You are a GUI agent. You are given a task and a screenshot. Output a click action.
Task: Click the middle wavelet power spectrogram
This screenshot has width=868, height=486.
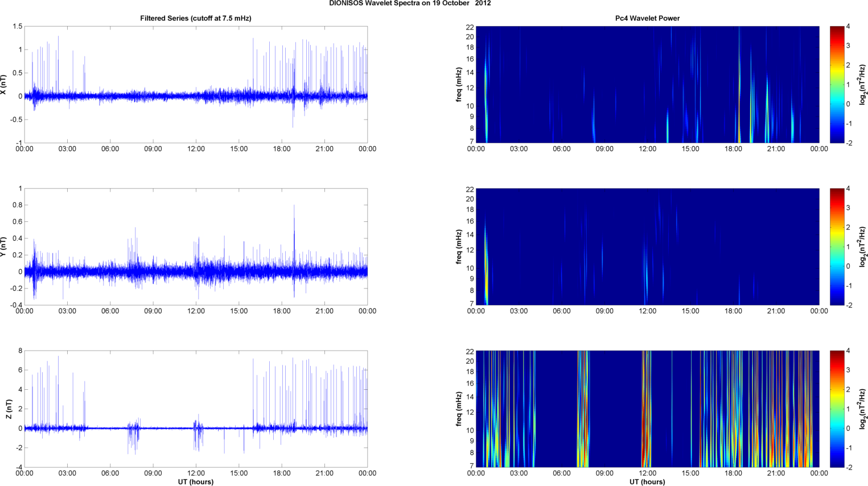point(647,246)
